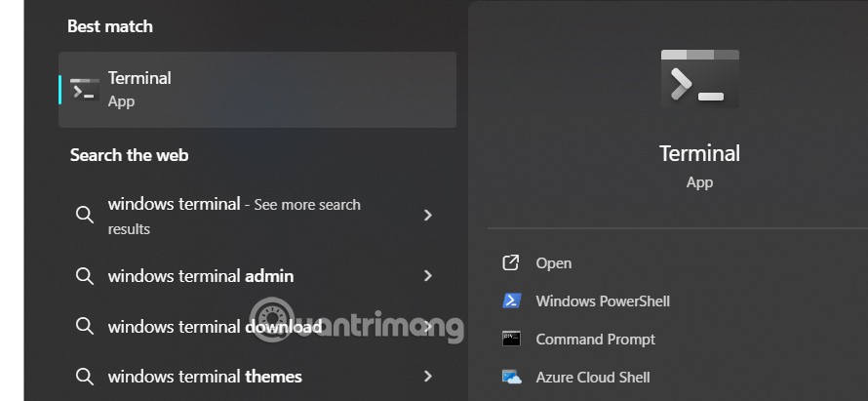Select the Open action
The height and width of the screenshot is (401, 868).
coord(554,263)
